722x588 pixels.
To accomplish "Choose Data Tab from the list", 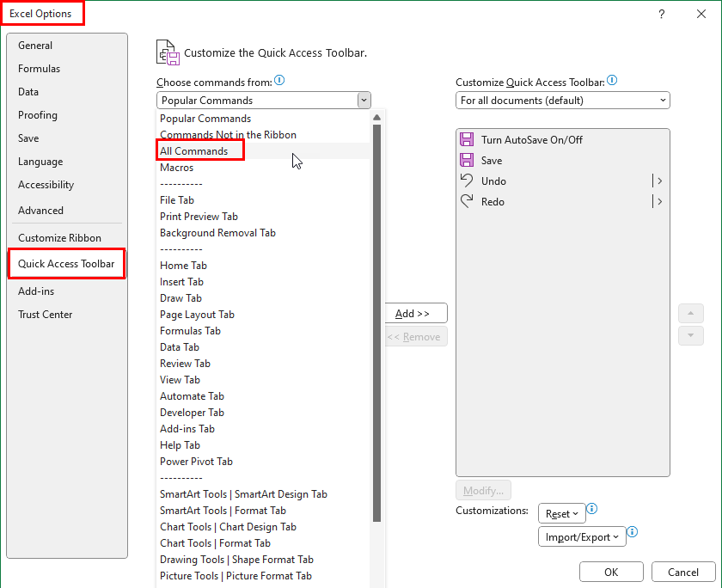I will 263,347.
